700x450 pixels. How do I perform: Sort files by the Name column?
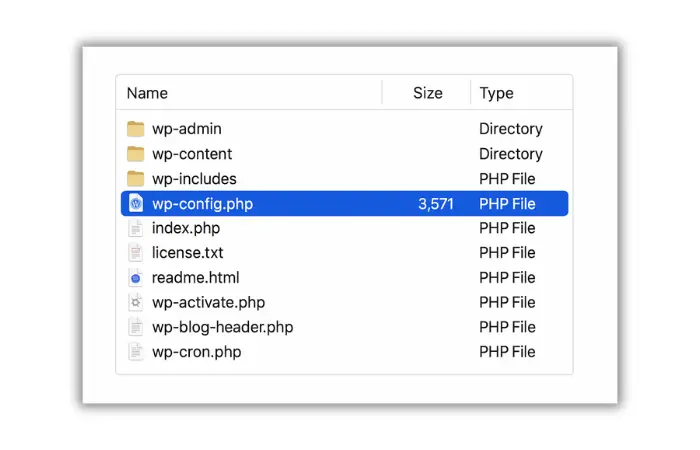click(x=147, y=93)
